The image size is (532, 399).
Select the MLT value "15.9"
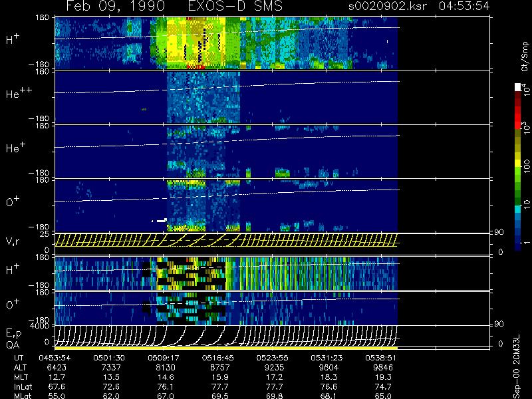pyautogui.click(x=220, y=377)
